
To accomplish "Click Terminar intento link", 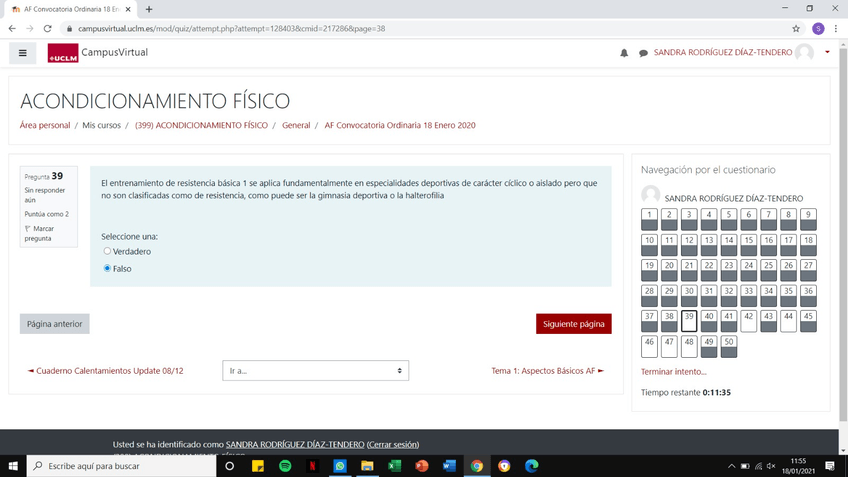I will (x=673, y=372).
